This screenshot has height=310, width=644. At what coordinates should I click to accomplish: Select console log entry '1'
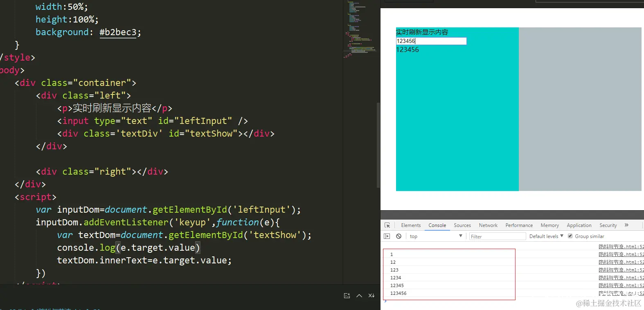pos(392,254)
